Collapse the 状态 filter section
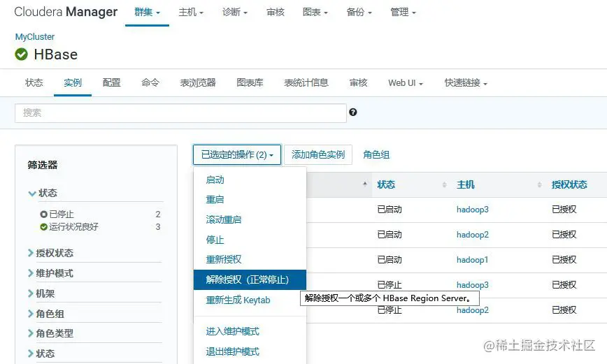 (x=43, y=193)
